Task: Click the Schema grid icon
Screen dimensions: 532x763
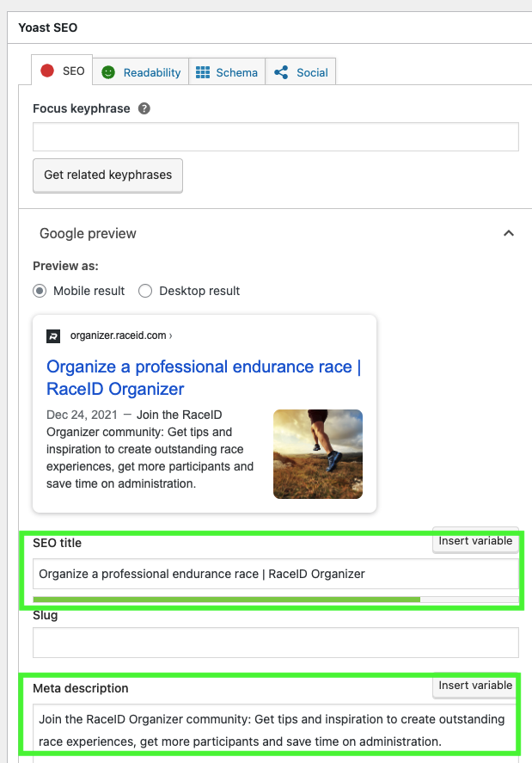Action: point(203,72)
